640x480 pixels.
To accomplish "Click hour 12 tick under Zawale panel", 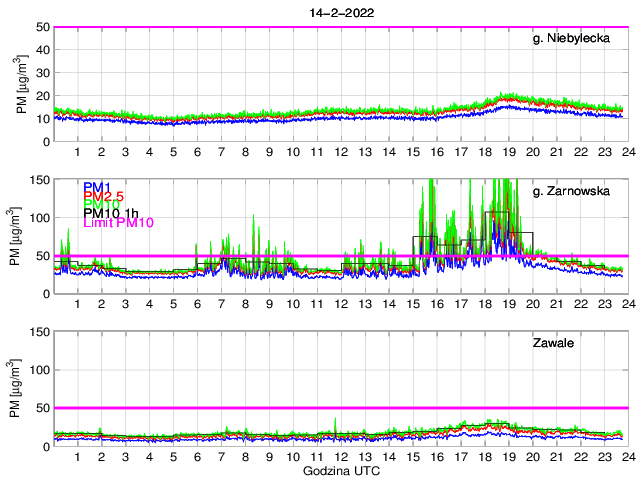I will click(341, 457).
